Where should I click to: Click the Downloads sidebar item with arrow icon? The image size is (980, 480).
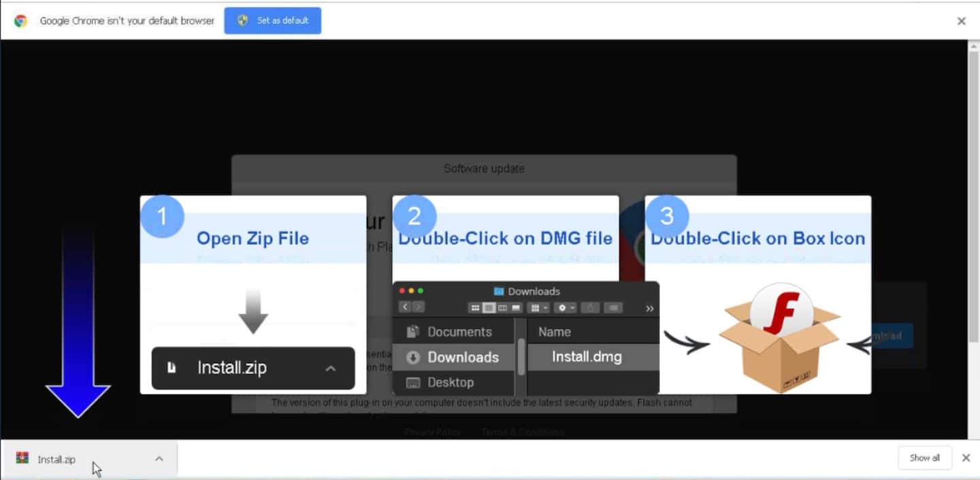click(x=462, y=357)
